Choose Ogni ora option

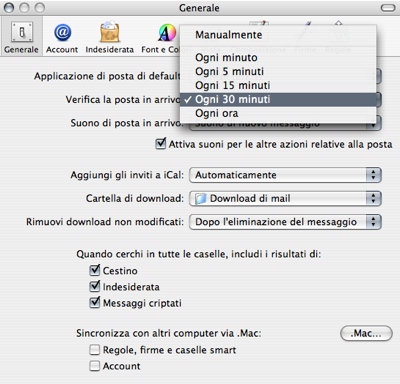[x=278, y=113]
